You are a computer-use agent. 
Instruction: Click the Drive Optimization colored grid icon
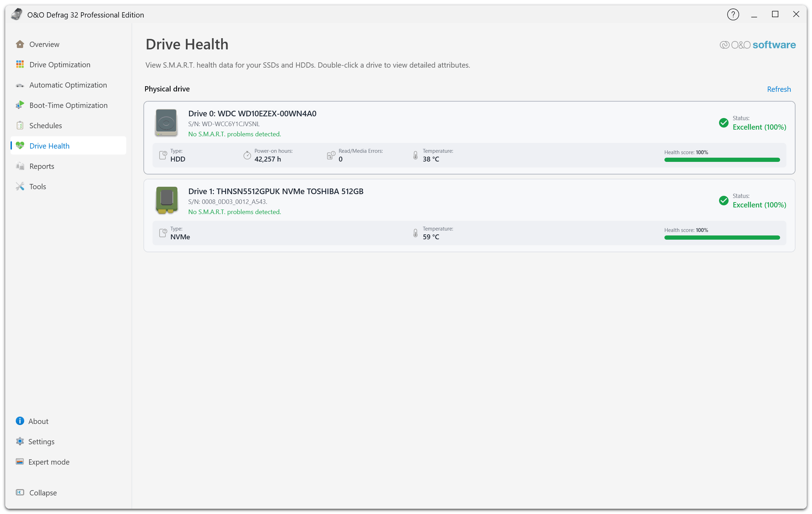click(x=20, y=64)
